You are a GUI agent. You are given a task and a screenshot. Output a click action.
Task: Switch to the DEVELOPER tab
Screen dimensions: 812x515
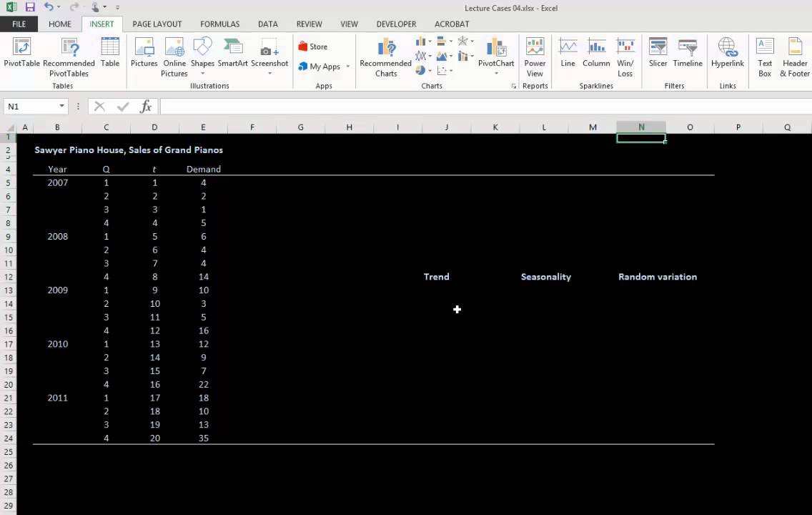click(x=396, y=24)
